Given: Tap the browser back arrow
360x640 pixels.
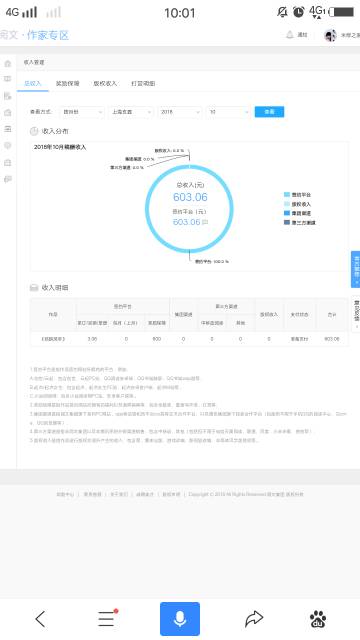Looking at the screenshot, I should coord(40,619).
